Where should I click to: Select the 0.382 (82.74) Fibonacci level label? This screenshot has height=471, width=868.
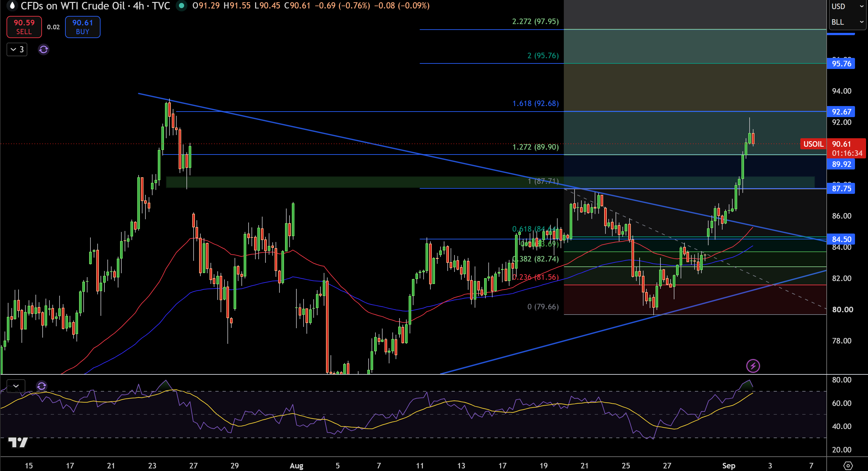click(536, 259)
